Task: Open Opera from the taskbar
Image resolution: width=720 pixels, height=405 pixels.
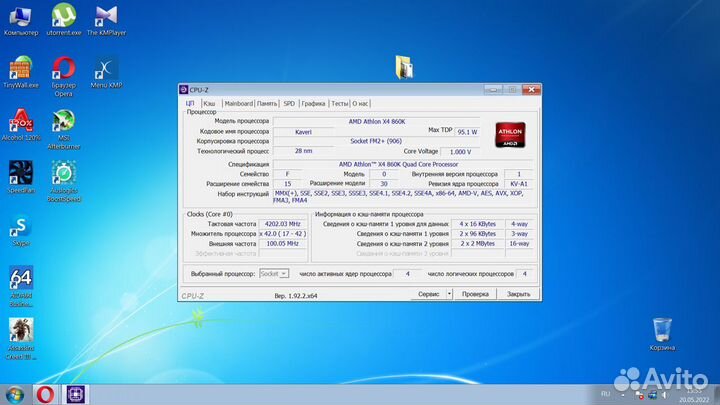Action: 45,394
